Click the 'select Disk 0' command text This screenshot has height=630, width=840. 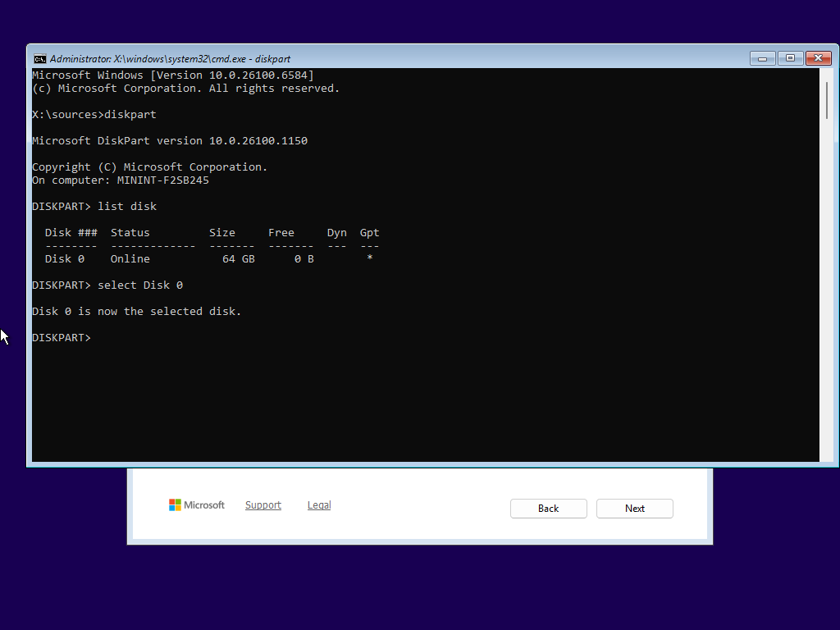(x=139, y=285)
